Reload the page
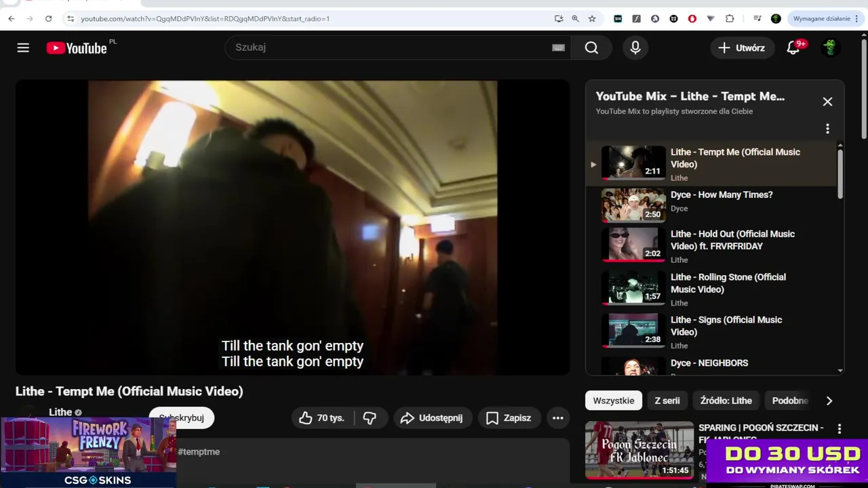Screen dimensions: 868x488 pyautogui.click(x=48, y=18)
